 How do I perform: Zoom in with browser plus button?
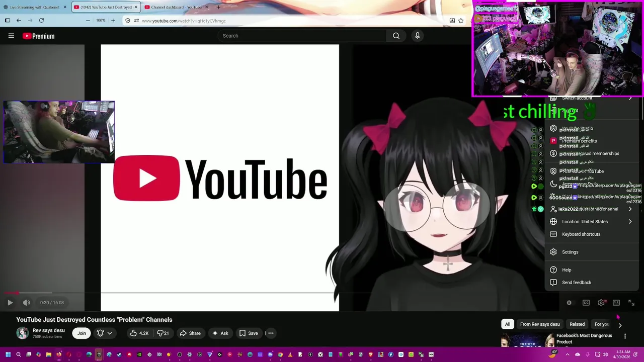pyautogui.click(x=113, y=21)
